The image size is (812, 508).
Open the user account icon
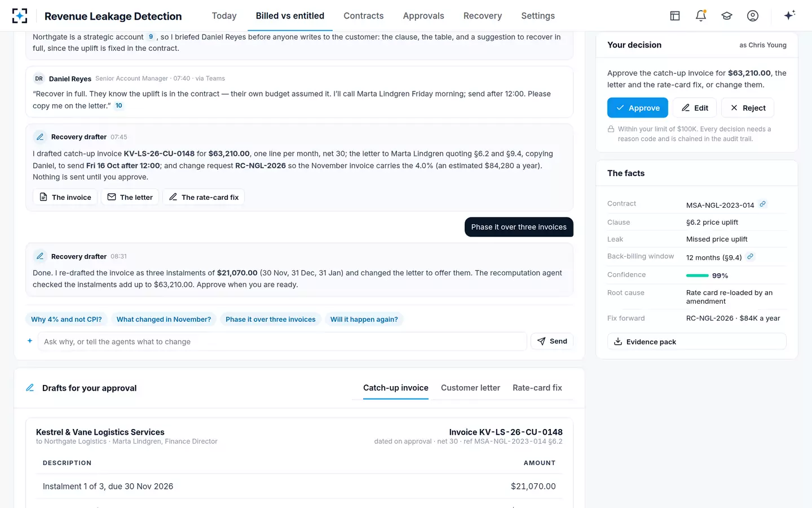753,16
